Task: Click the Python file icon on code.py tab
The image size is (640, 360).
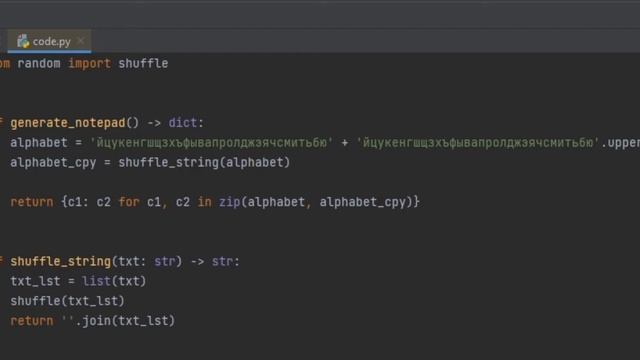Action: 23,41
